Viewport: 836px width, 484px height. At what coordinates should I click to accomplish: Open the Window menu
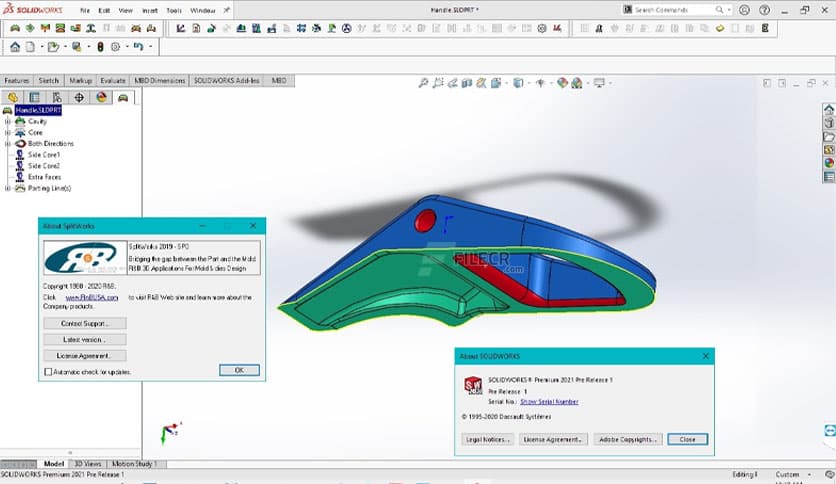[x=203, y=10]
